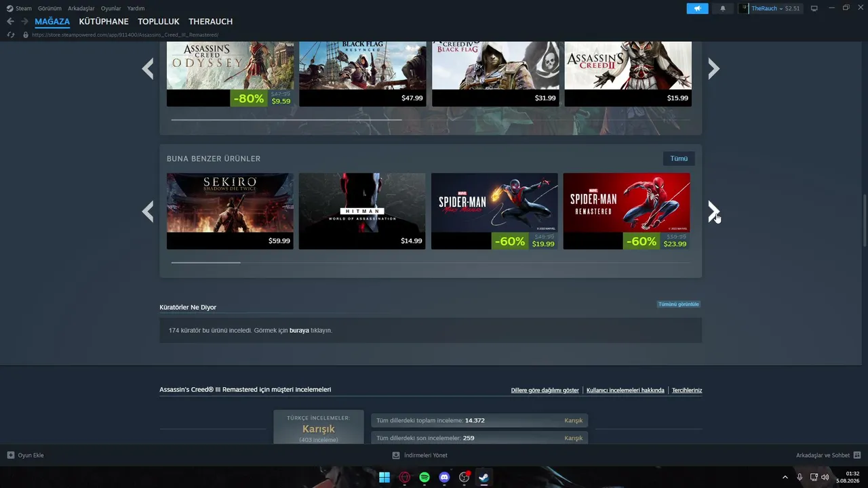Open Kullanıcı incelemeleri hakkında link
The height and width of the screenshot is (488, 868).
625,390
